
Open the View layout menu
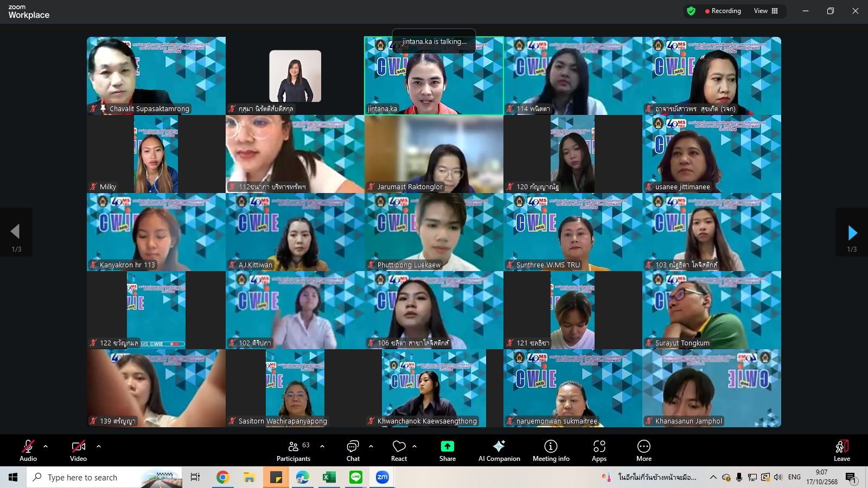[765, 11]
